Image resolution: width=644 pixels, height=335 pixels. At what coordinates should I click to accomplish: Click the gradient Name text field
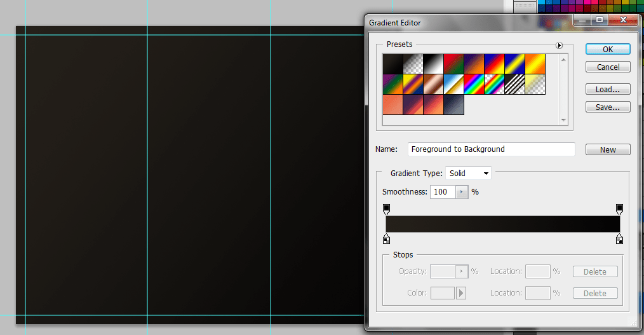(491, 149)
